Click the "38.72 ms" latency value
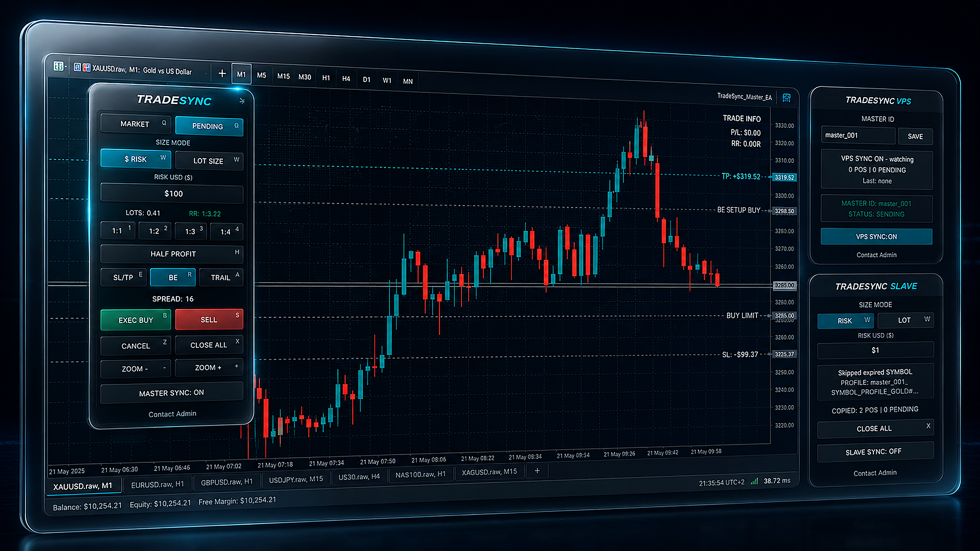 (777, 481)
